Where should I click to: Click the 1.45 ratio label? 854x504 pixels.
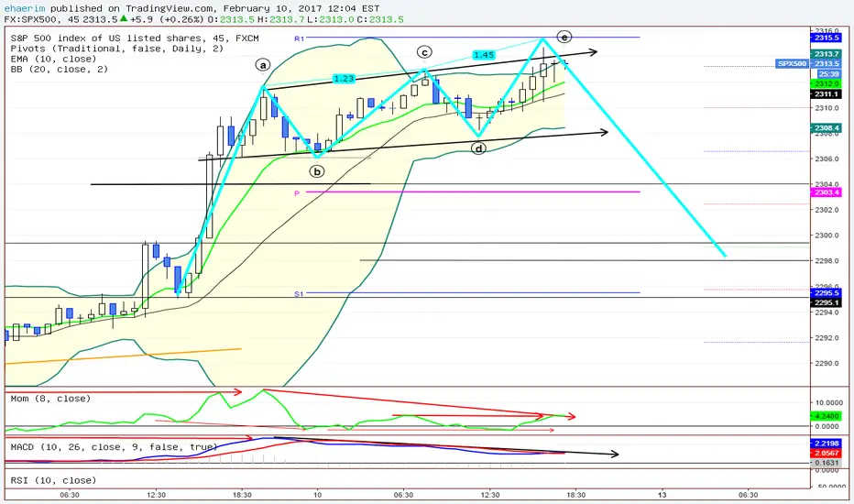pos(484,55)
